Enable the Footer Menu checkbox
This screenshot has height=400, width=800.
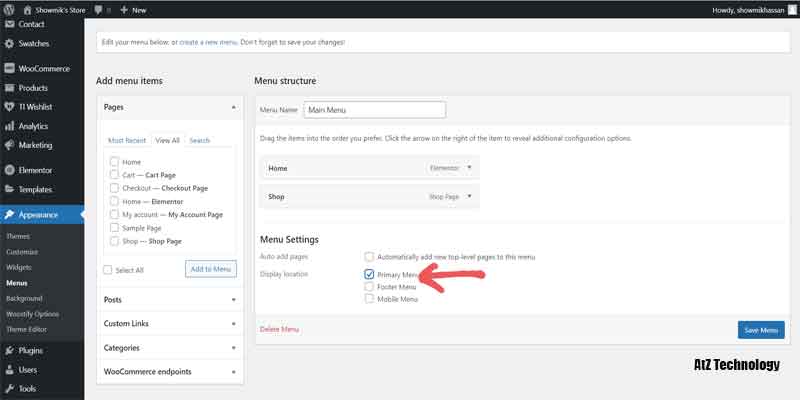370,286
